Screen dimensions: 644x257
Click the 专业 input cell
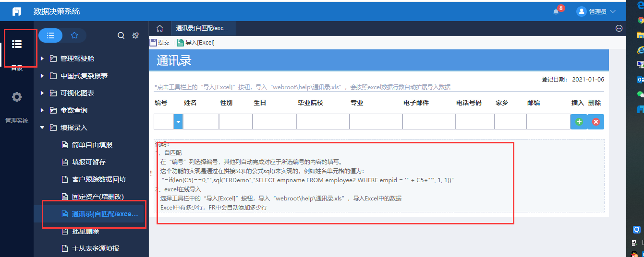point(376,122)
